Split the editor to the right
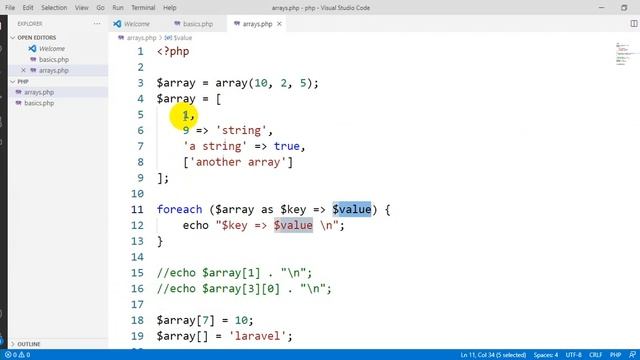This screenshot has width=640, height=360. click(x=633, y=24)
